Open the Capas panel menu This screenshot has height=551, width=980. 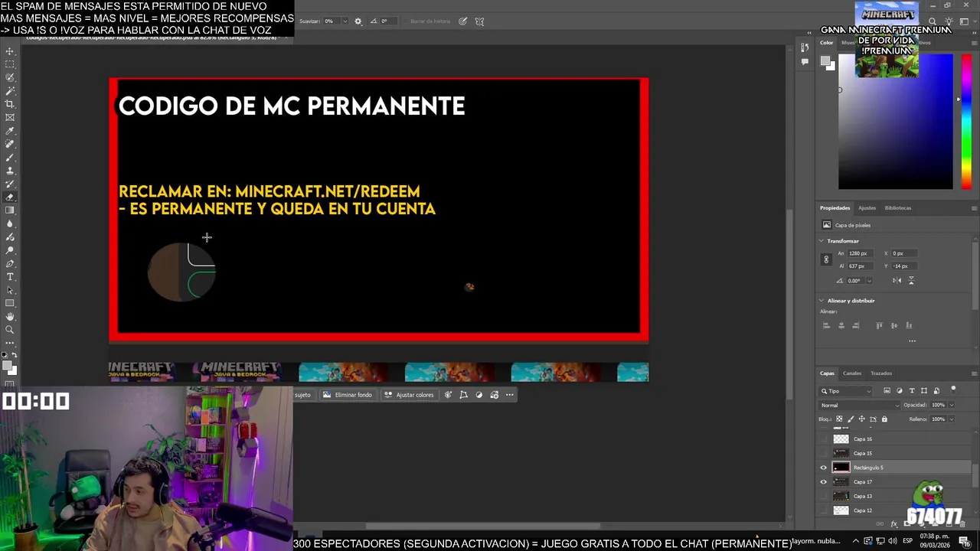(974, 373)
